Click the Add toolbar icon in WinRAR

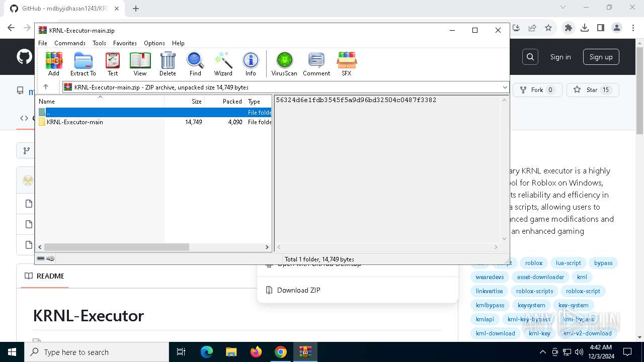coord(54,64)
